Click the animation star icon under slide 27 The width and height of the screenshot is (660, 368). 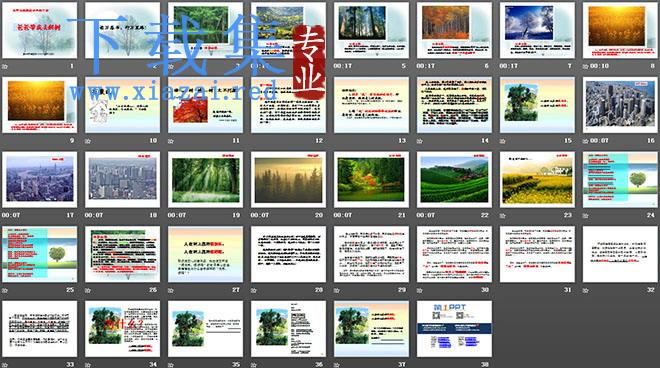(170, 291)
